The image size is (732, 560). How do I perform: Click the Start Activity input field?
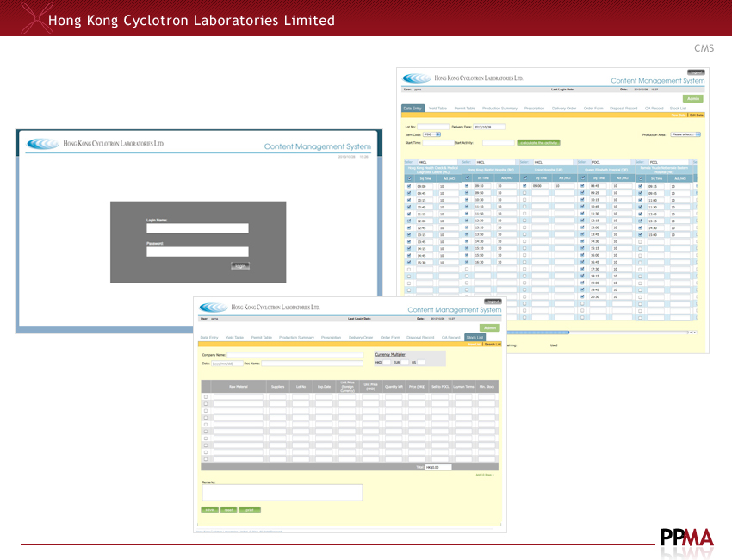pyautogui.click(x=498, y=143)
